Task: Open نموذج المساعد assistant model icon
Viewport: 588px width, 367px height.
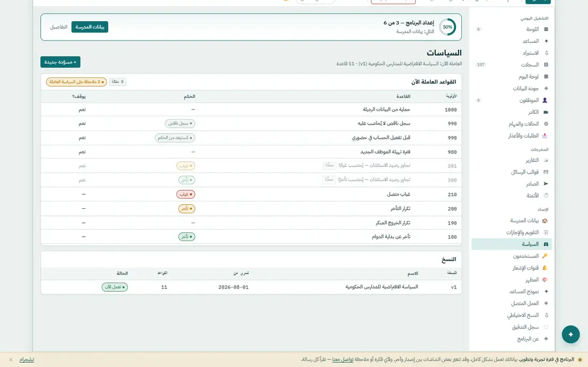Action: 546,291
